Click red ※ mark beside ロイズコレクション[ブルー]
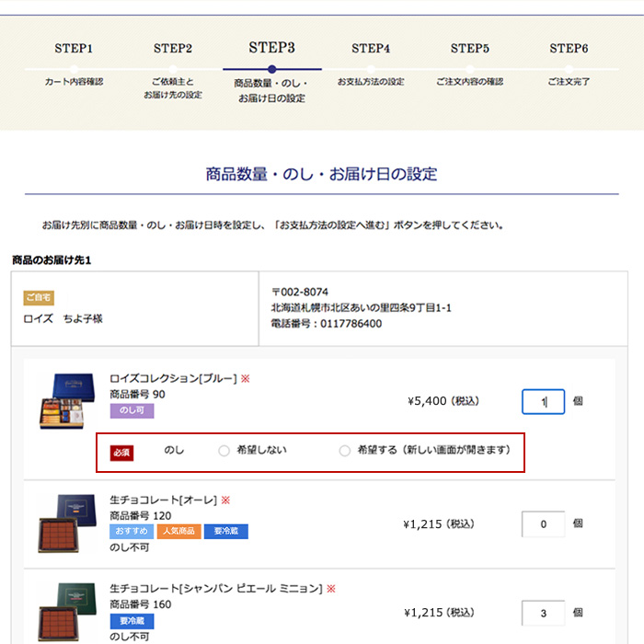 (246, 378)
